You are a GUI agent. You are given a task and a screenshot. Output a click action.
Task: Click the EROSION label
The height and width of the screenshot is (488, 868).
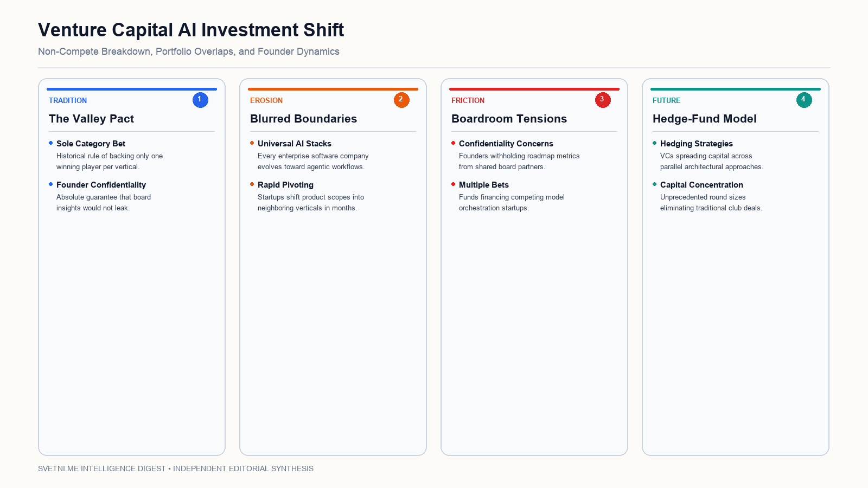coord(266,100)
